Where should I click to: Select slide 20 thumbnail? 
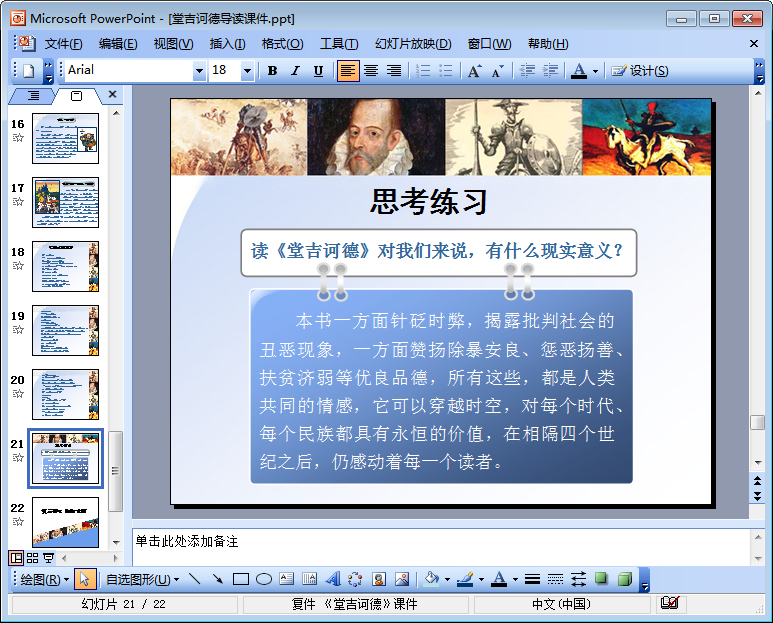tap(66, 395)
